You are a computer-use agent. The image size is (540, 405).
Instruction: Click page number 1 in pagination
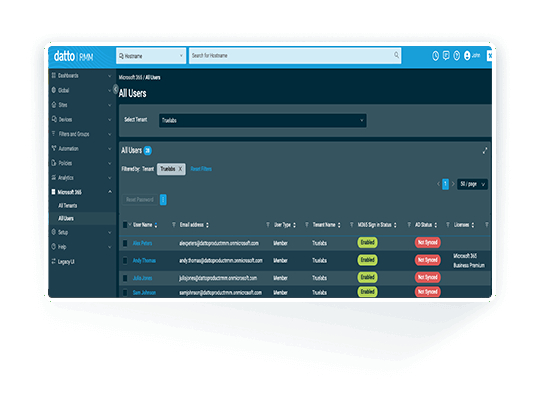(x=445, y=184)
